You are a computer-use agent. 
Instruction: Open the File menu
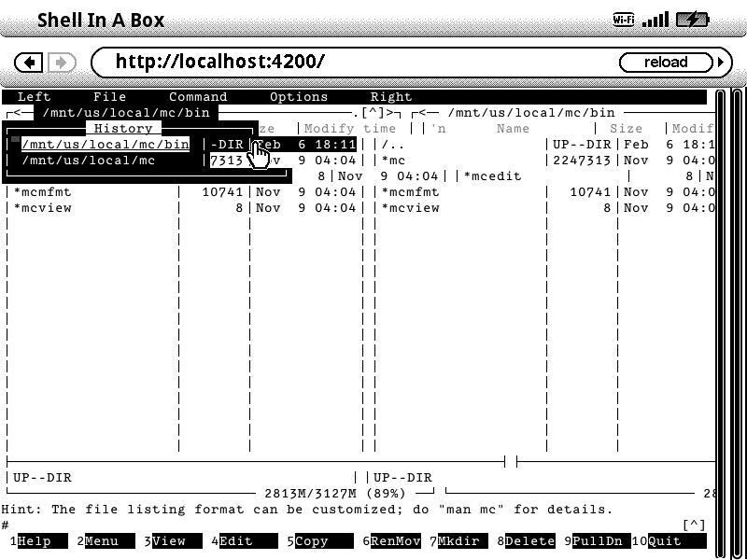109,97
